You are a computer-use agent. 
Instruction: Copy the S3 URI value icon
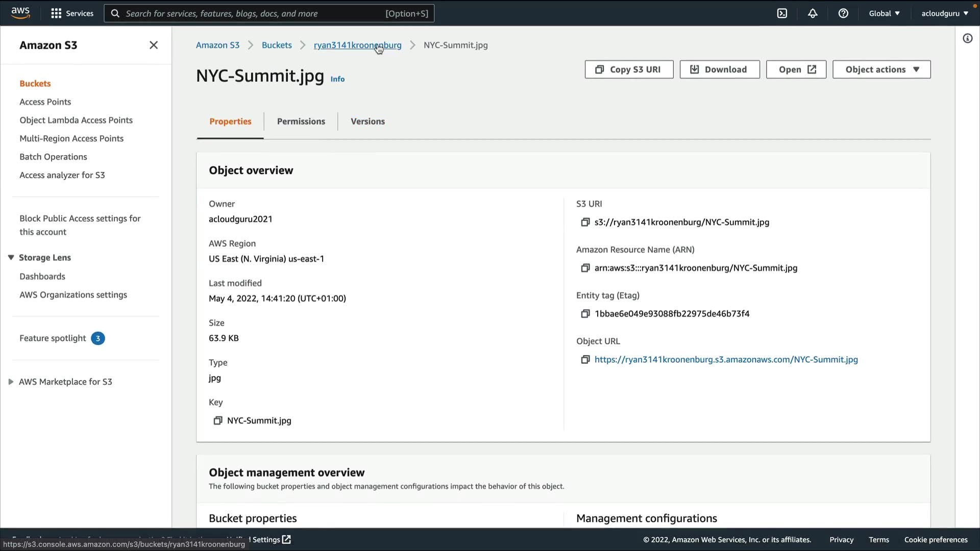[x=585, y=222]
